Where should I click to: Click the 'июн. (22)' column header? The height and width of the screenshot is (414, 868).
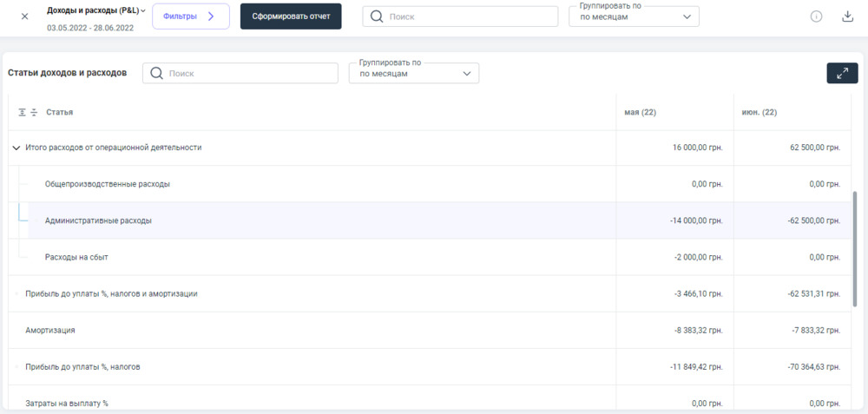point(759,113)
